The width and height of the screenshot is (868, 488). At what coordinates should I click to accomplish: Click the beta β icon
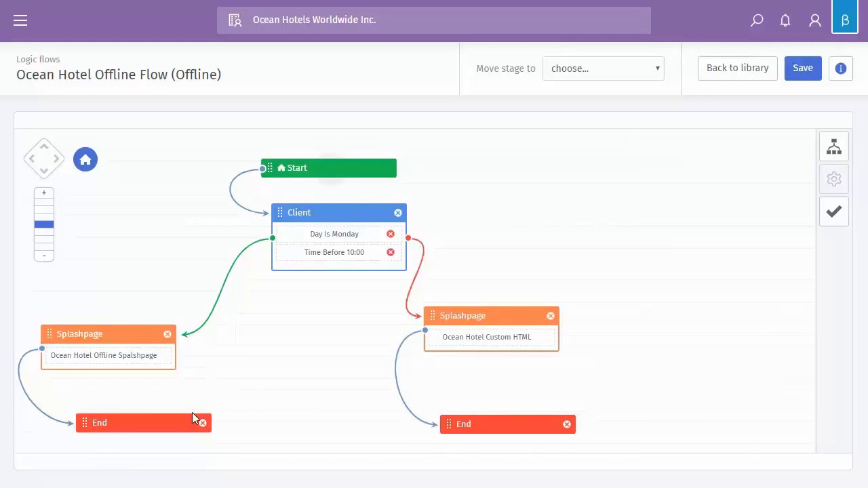tap(845, 20)
